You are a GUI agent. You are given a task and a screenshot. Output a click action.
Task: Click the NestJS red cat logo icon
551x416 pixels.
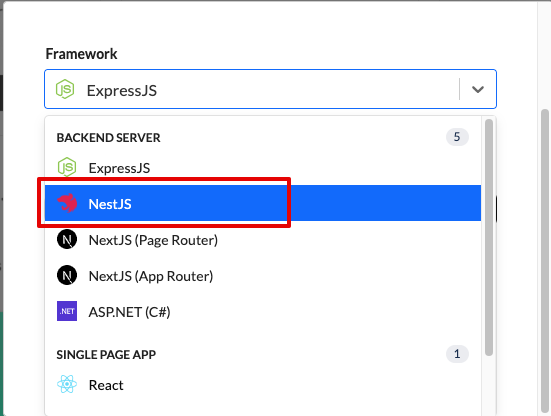(67, 203)
